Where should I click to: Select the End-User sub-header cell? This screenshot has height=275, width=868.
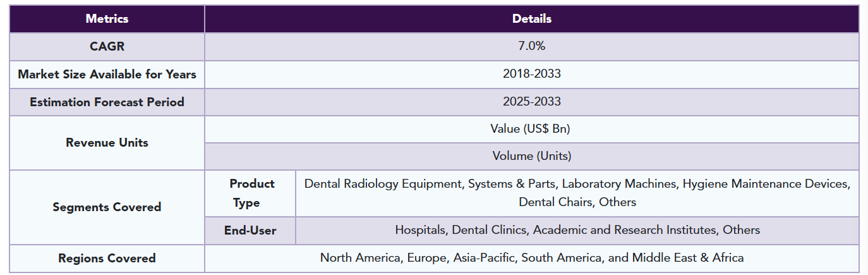pos(250,231)
